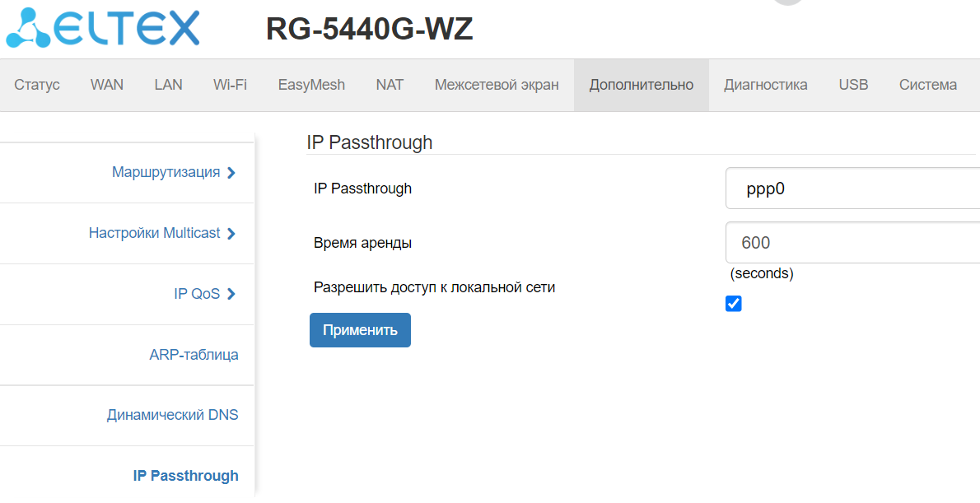The image size is (980, 503).
Task: Open the IP Passthrough interface dropdown
Action: [852, 189]
